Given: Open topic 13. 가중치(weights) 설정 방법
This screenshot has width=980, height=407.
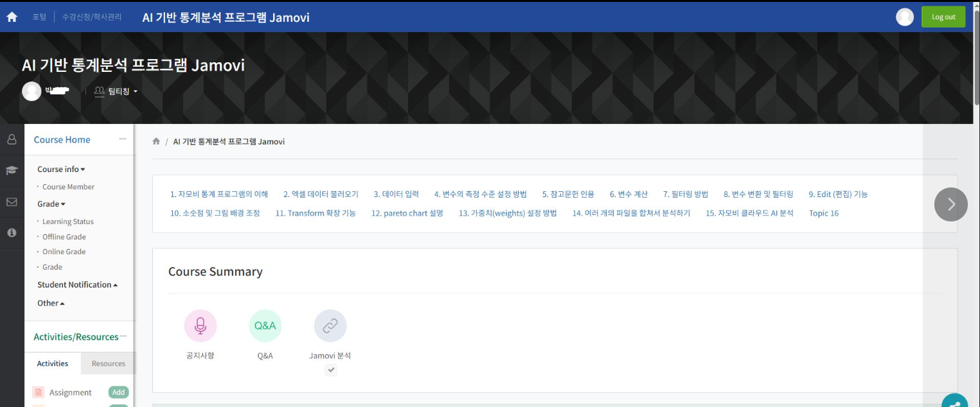Looking at the screenshot, I should pyautogui.click(x=508, y=213).
